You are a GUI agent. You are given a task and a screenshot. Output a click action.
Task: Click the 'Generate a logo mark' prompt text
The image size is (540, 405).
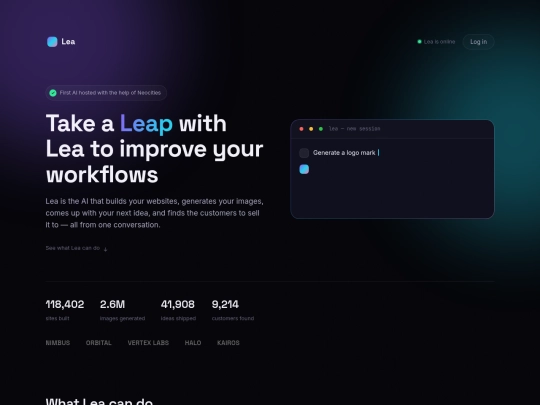click(344, 153)
